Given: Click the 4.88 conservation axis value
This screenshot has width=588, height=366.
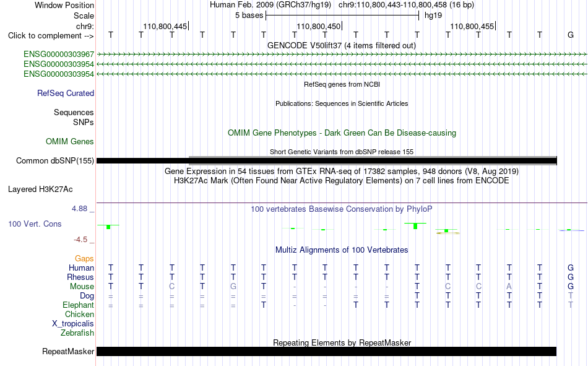Looking at the screenshot, I should [79, 209].
